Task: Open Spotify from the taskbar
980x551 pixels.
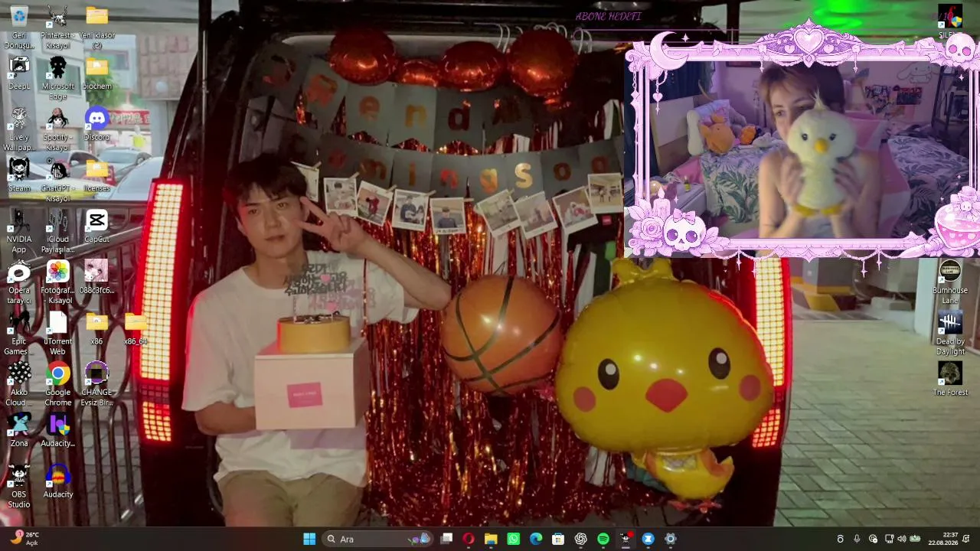Action: [x=603, y=539]
